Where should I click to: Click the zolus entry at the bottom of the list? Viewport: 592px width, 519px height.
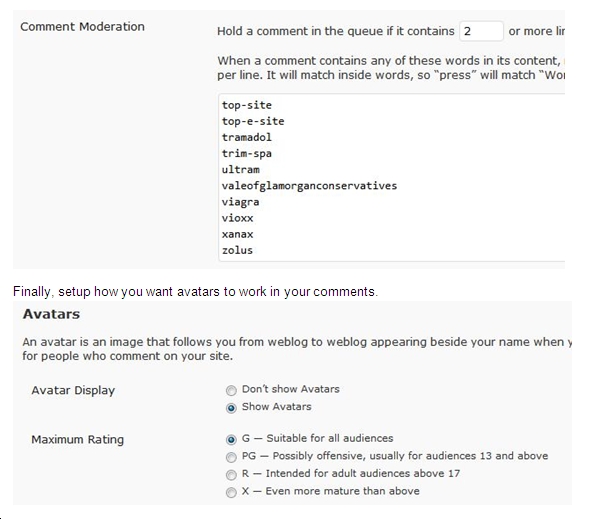(x=237, y=250)
